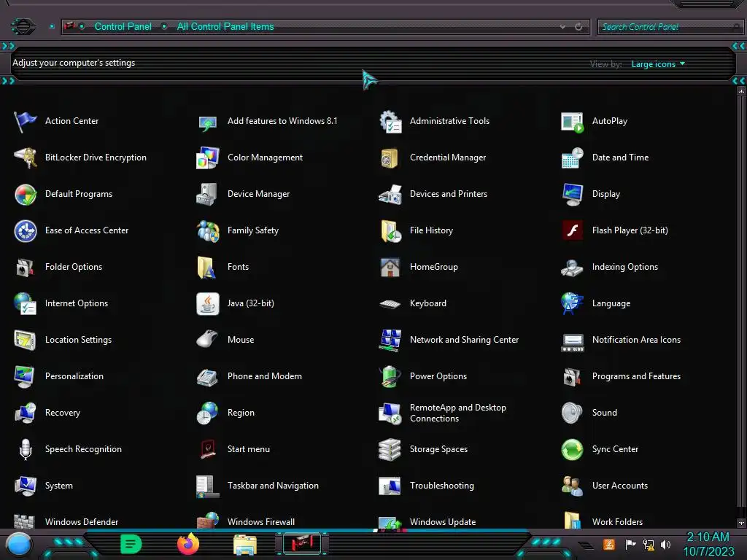
Task: Open the RemoteApp and Desktop Connections link
Action: coord(458,413)
